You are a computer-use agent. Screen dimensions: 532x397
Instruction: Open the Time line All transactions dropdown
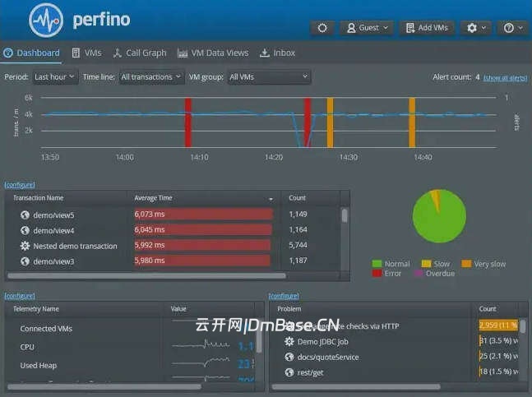click(x=151, y=77)
